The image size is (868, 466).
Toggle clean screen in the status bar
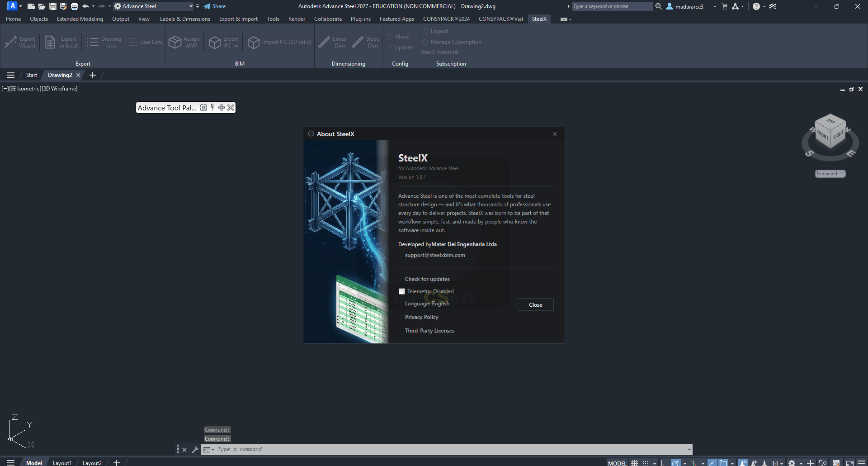pos(849,463)
